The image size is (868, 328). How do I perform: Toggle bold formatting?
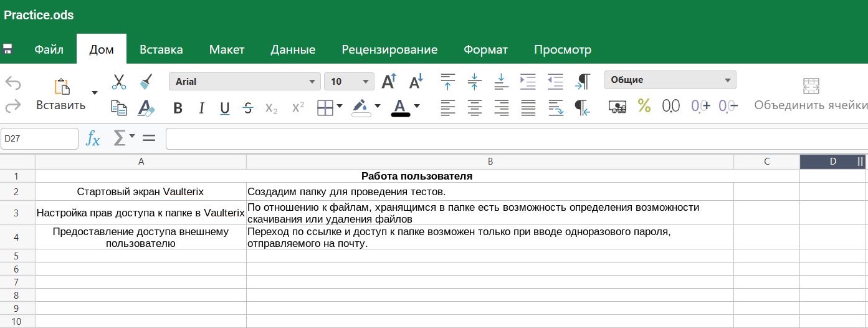pos(178,109)
